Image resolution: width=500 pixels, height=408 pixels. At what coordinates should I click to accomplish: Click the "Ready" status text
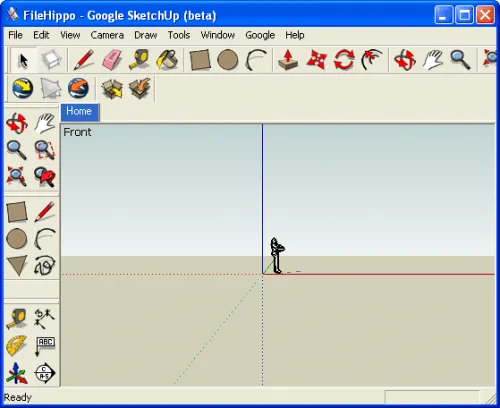[18, 397]
